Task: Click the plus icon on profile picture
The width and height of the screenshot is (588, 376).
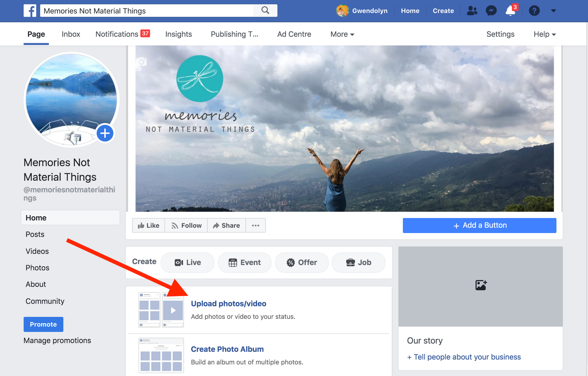Action: [x=105, y=133]
